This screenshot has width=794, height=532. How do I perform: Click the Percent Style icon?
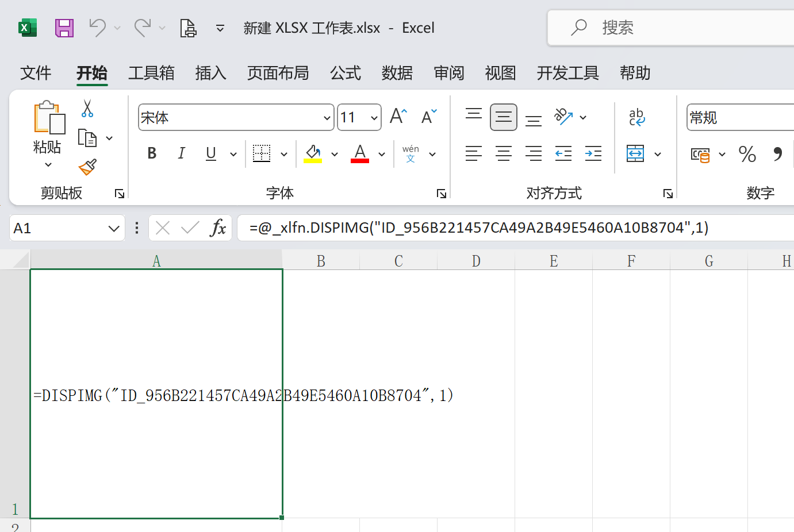click(747, 154)
